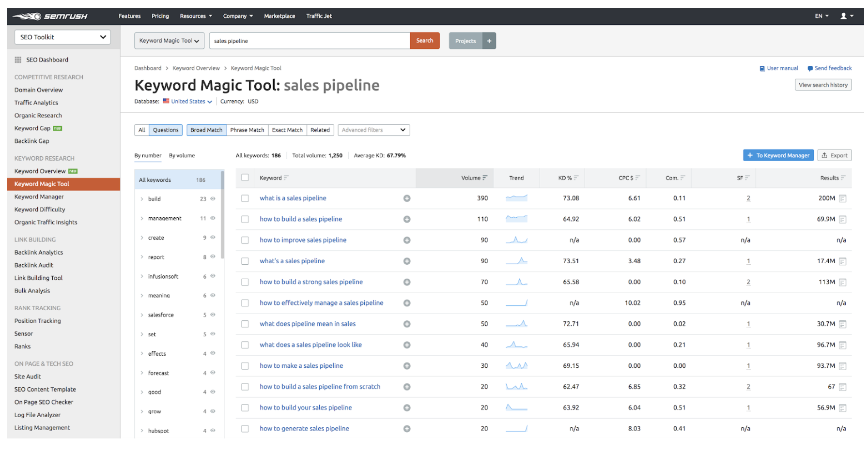The width and height of the screenshot is (868, 452).
Task: Check the box for 'how to improve sales pipeline'
Action: tap(245, 241)
